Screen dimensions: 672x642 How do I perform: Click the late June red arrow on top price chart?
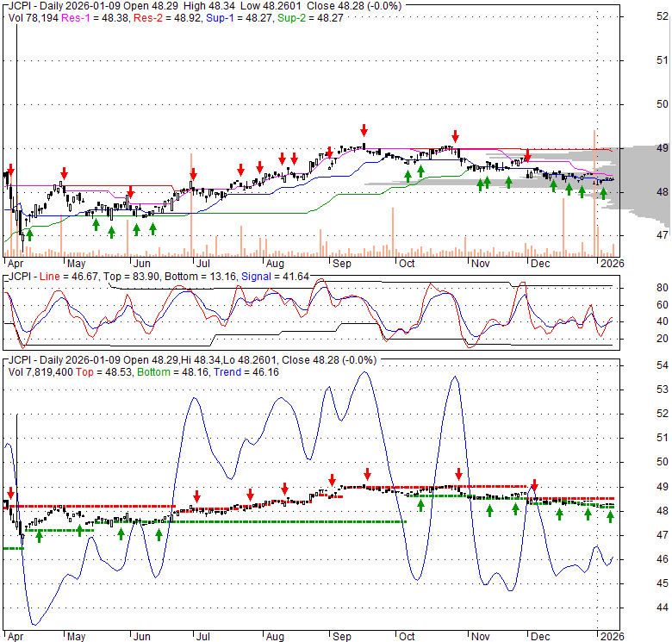pos(193,173)
